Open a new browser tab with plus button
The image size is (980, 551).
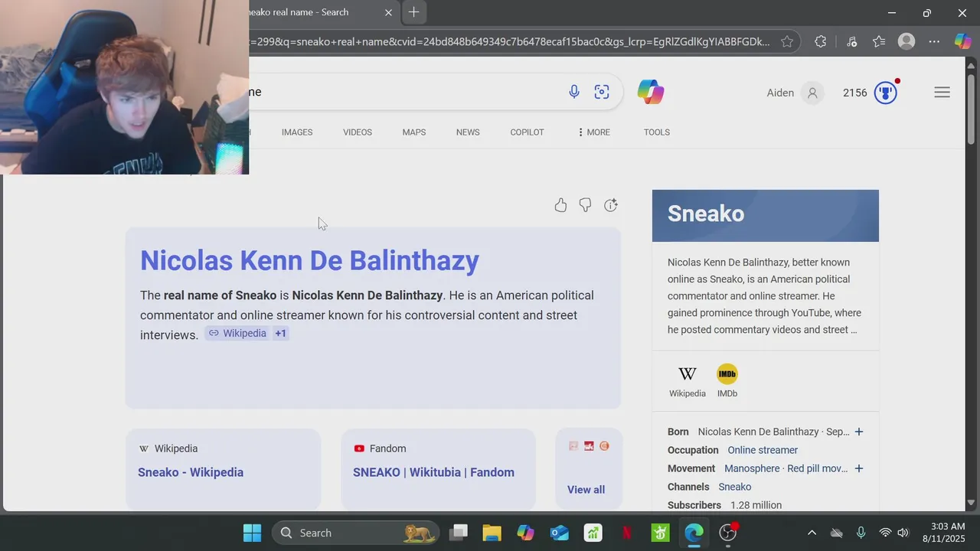[413, 12]
